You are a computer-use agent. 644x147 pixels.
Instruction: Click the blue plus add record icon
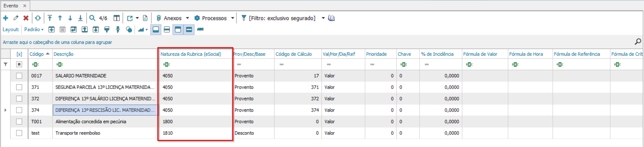pos(5,18)
